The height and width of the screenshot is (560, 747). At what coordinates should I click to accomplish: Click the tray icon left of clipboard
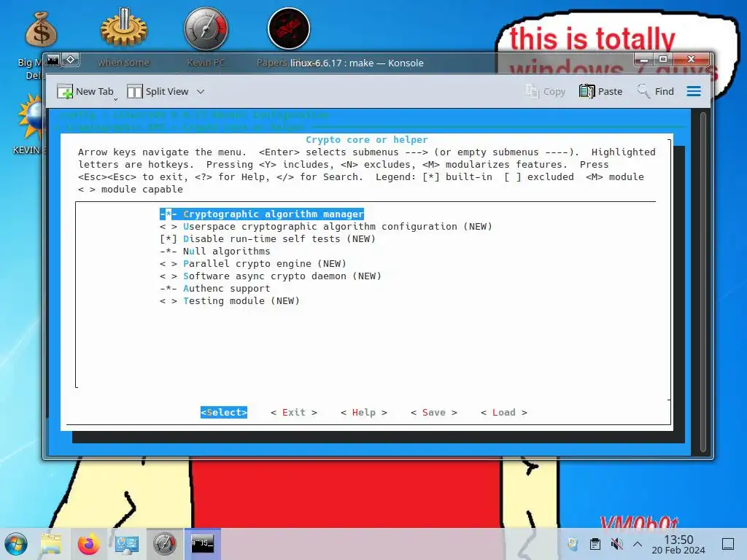pos(573,544)
